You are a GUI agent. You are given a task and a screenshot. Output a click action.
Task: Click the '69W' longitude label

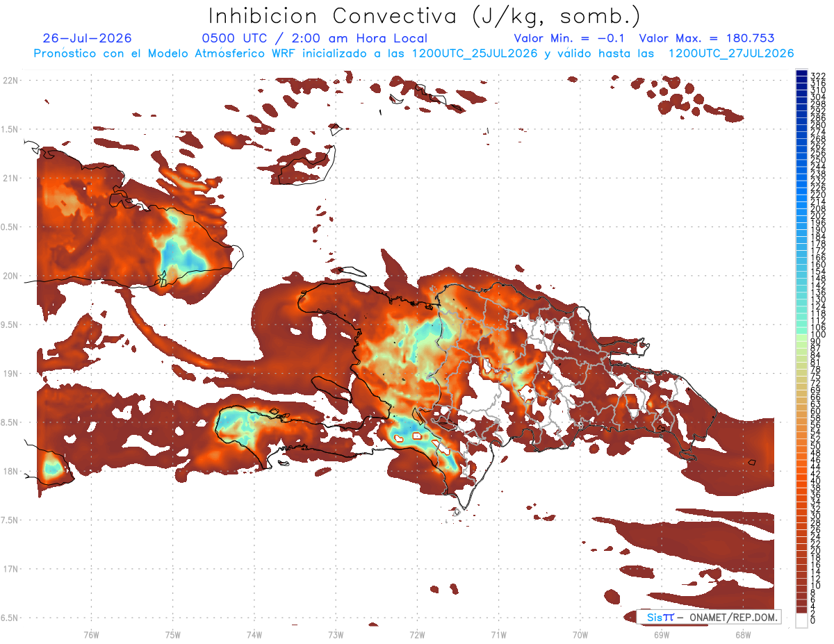(x=662, y=634)
